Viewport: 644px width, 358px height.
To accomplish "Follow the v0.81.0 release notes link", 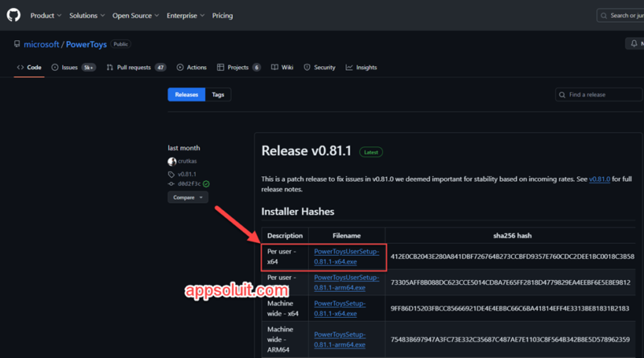I will click(599, 179).
